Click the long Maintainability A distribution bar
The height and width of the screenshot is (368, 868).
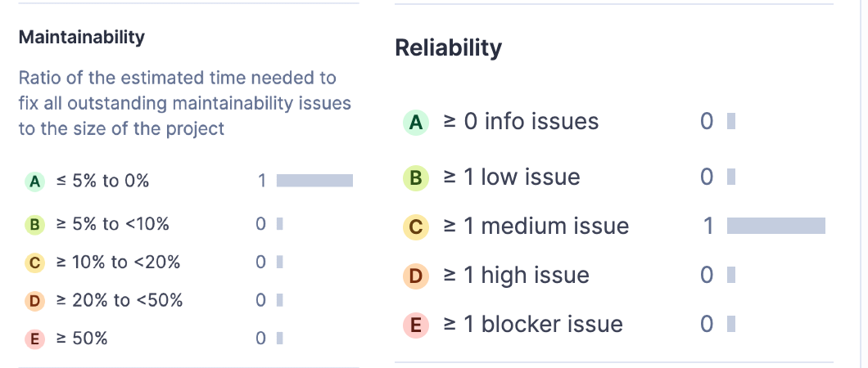click(x=314, y=181)
